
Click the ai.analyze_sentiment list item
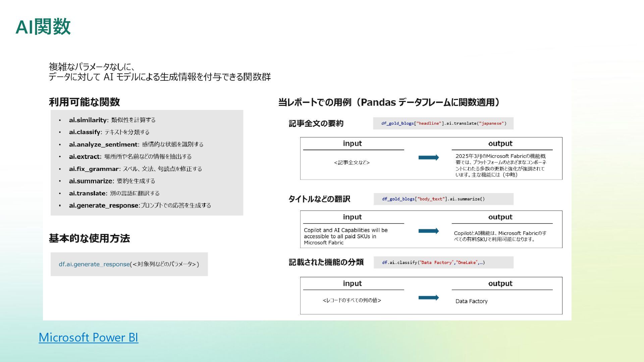click(136, 144)
